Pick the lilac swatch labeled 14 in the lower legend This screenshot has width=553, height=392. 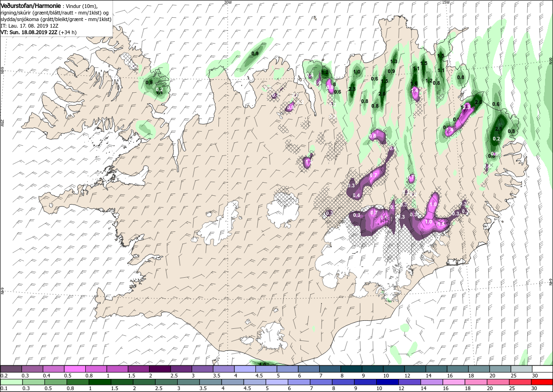(432, 383)
